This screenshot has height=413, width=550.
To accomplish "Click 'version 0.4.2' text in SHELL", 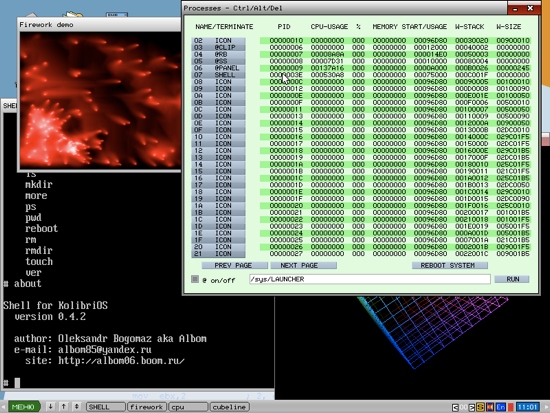I will coord(50,317).
